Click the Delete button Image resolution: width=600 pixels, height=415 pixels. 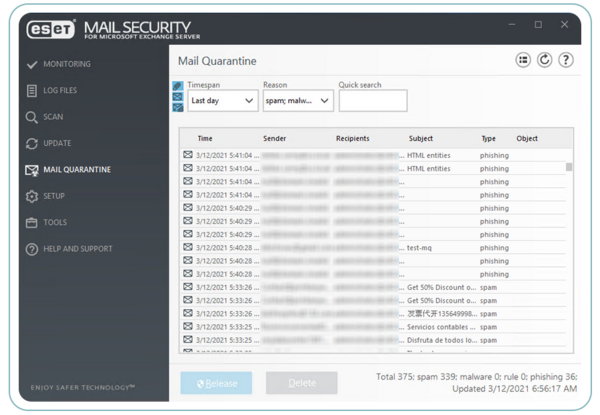pos(302,383)
